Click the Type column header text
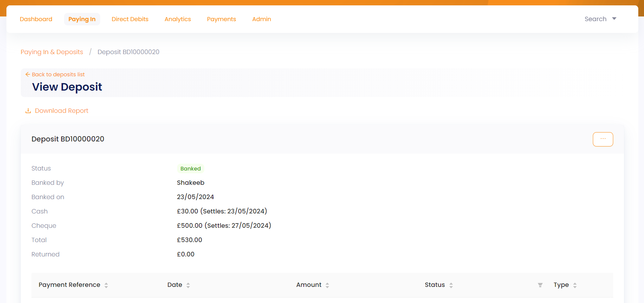 pos(561,285)
